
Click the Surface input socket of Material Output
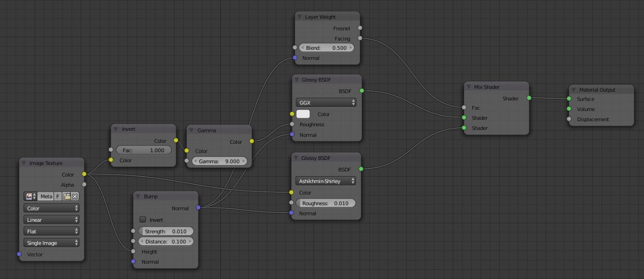tap(569, 99)
